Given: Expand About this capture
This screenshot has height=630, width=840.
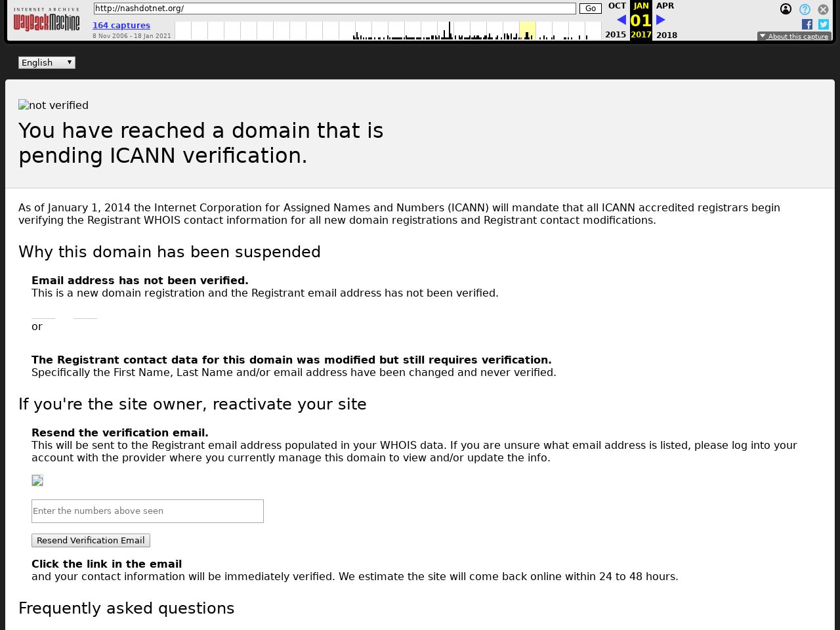Looking at the screenshot, I should [x=794, y=36].
